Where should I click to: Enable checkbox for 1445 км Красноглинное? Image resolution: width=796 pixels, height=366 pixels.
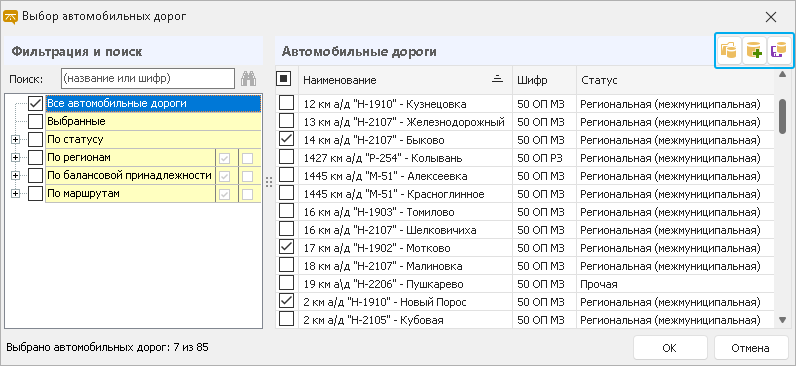click(x=287, y=194)
